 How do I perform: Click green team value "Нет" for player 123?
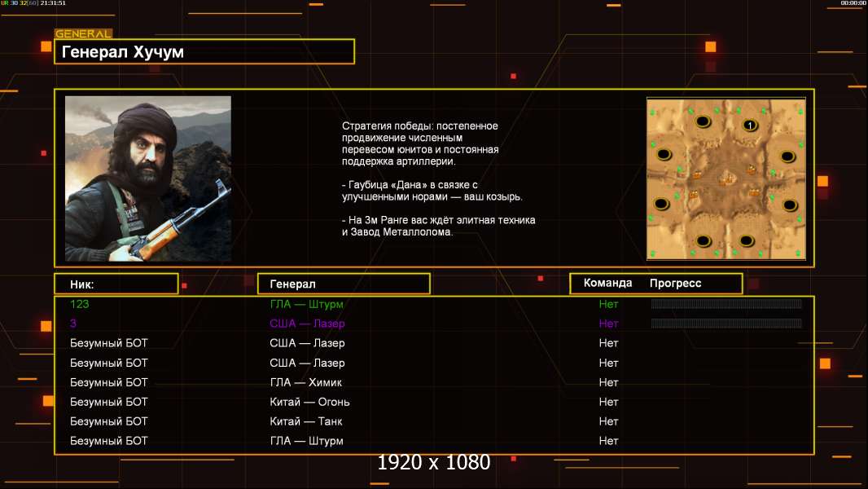608,304
